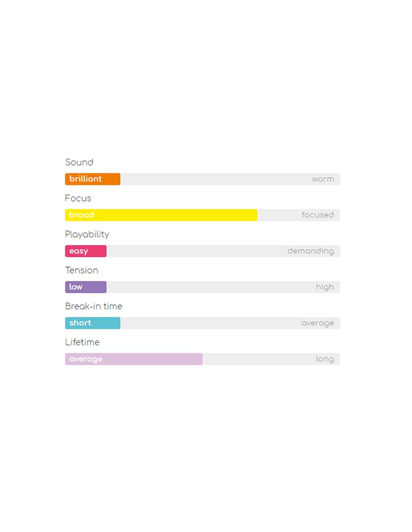Click the warm label on Sound bar
The height and width of the screenshot is (532, 412).
322,179
